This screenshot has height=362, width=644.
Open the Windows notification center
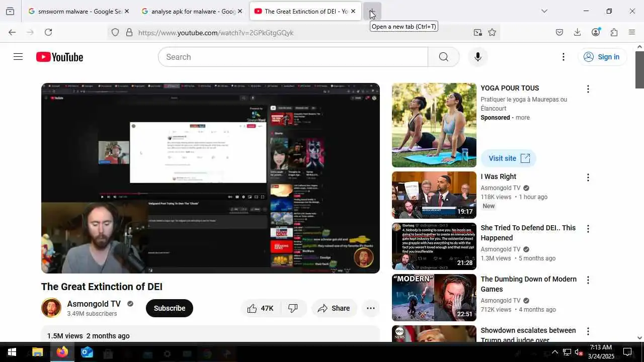pyautogui.click(x=627, y=352)
